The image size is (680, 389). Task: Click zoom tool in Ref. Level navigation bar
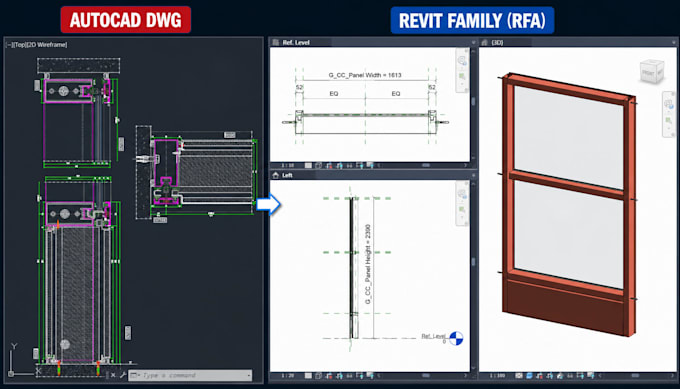pos(462,76)
